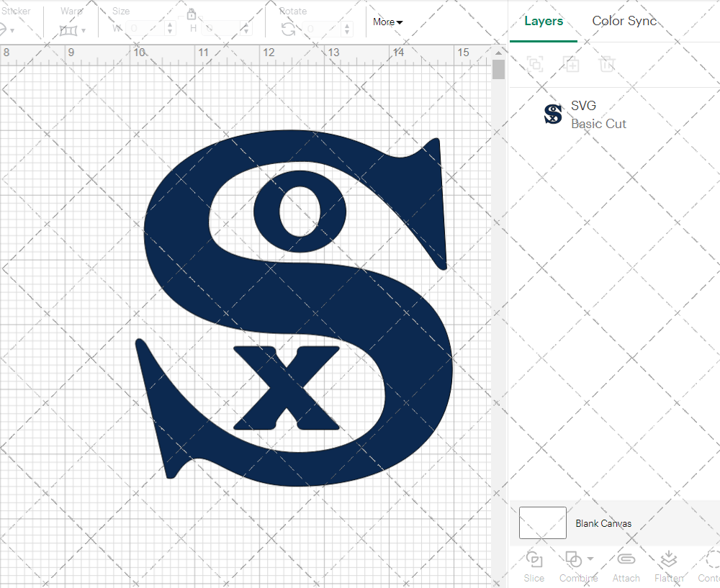Switch to the Color Sync tab
Image resolution: width=720 pixels, height=588 pixels.
[624, 21]
